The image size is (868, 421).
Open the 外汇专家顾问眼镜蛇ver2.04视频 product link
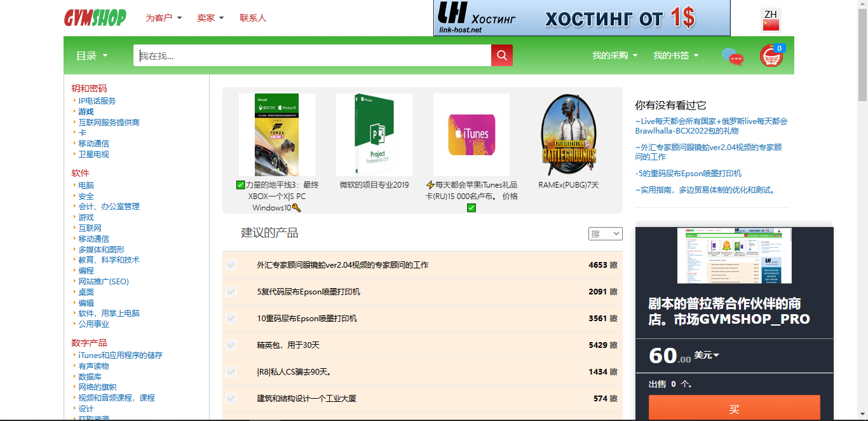point(342,265)
